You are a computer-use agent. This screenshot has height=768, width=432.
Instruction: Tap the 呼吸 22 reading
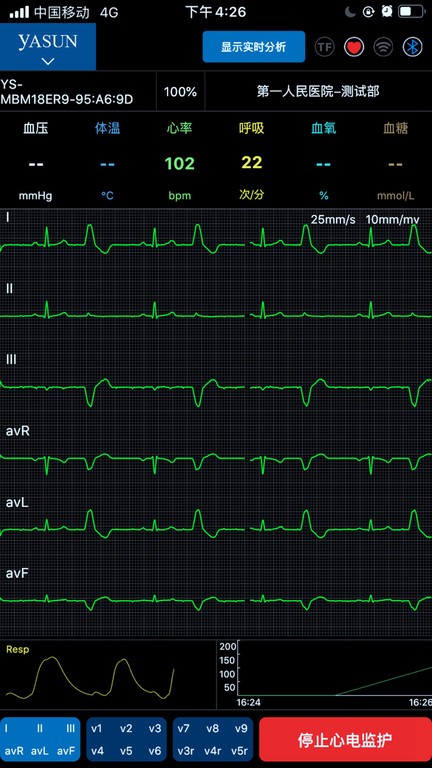[252, 162]
